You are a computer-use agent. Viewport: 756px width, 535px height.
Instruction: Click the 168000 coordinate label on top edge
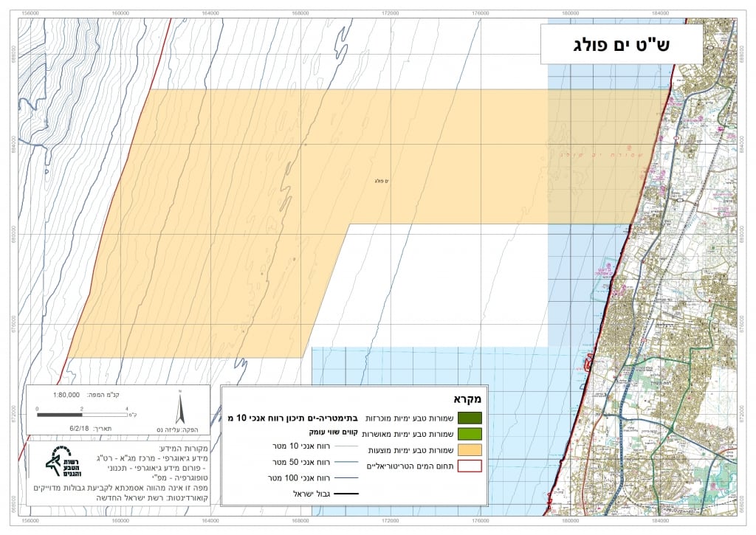pyautogui.click(x=300, y=13)
